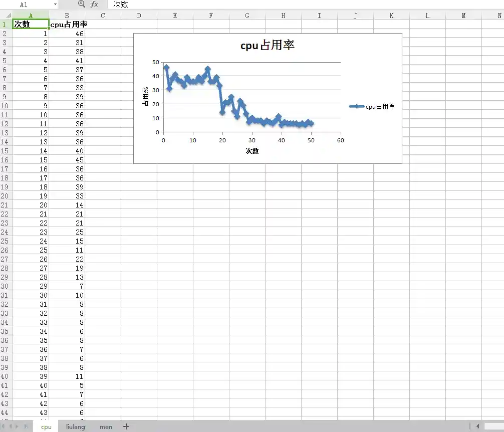Viewport: 504px width, 432px height.
Task: Click cell B24 with value 25
Action: click(67, 232)
